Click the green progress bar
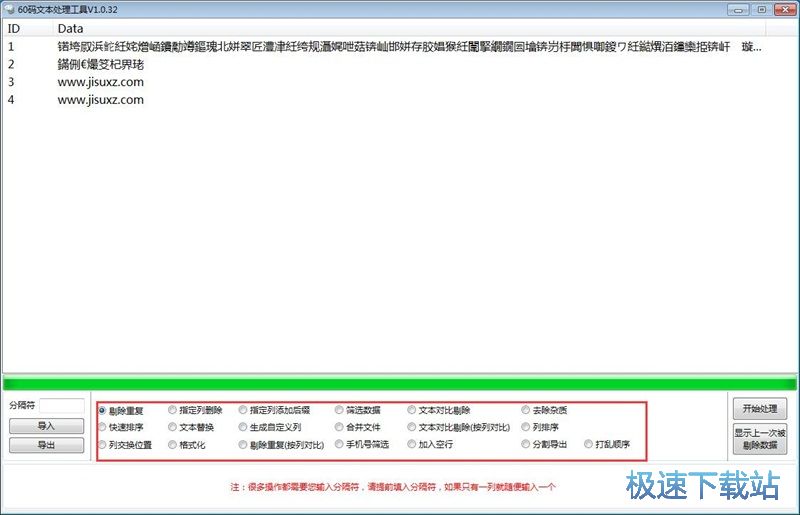Viewport: 800px width, 515px height. pyautogui.click(x=399, y=383)
